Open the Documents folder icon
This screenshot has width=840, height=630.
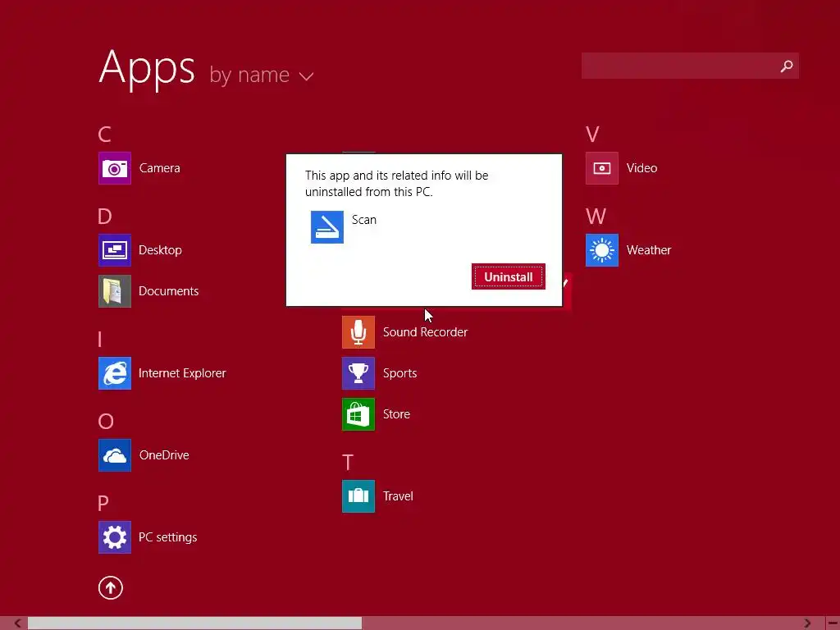(x=115, y=291)
